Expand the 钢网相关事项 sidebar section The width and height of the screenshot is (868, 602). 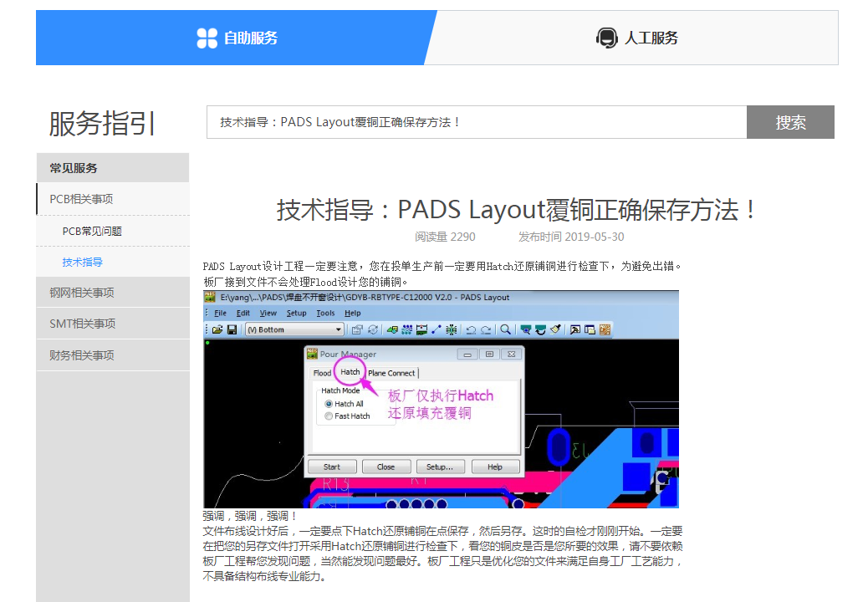tap(82, 293)
